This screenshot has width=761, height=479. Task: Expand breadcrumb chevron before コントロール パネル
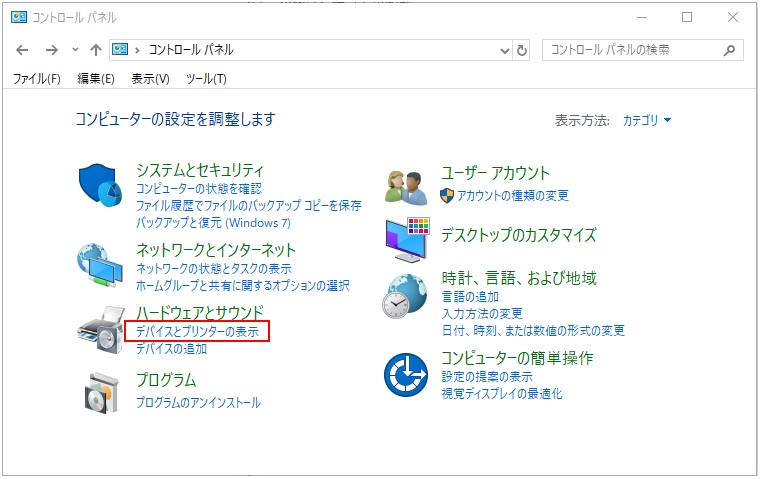tap(137, 50)
